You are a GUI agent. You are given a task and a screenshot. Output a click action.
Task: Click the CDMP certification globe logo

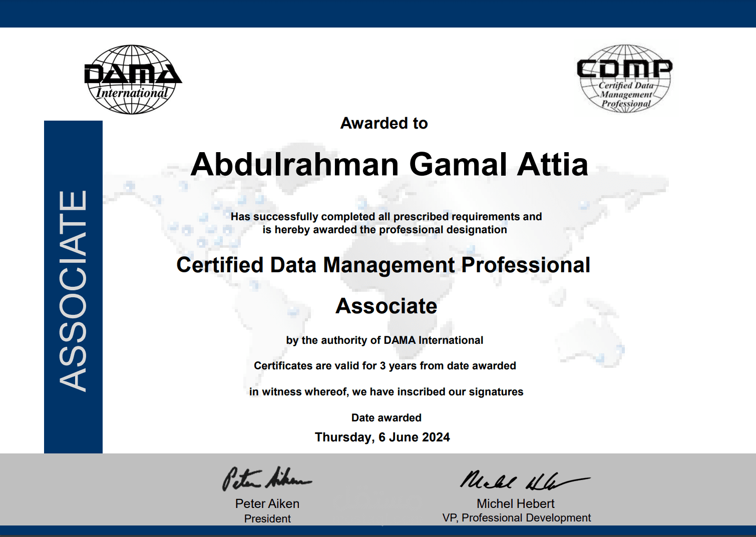pyautogui.click(x=624, y=79)
